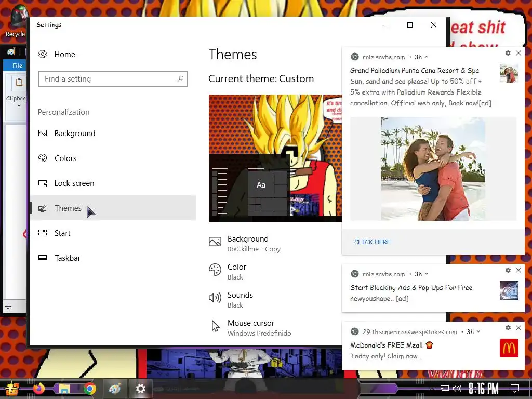Open settings gear on McDonald's notification
This screenshot has height=399, width=532.
pos(508,328)
